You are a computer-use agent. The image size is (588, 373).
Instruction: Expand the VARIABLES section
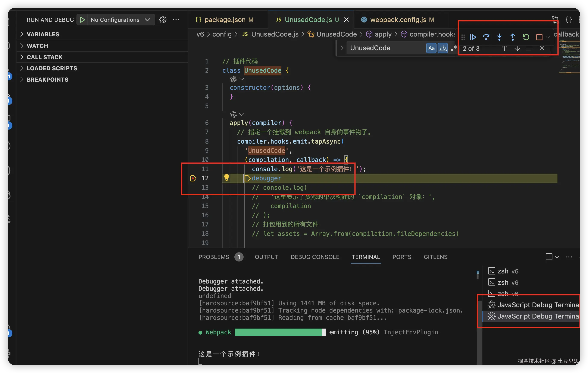43,34
